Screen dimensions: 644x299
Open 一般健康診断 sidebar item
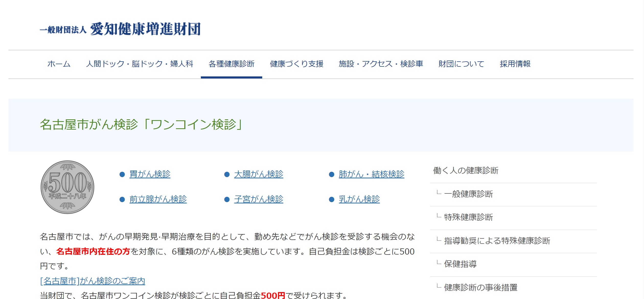[x=468, y=194]
